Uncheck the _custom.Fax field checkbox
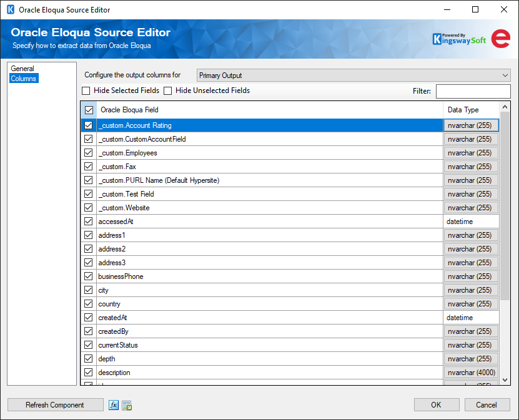 click(89, 167)
